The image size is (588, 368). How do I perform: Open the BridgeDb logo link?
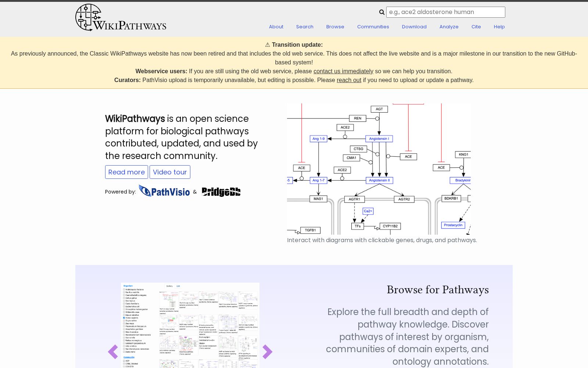(x=221, y=192)
